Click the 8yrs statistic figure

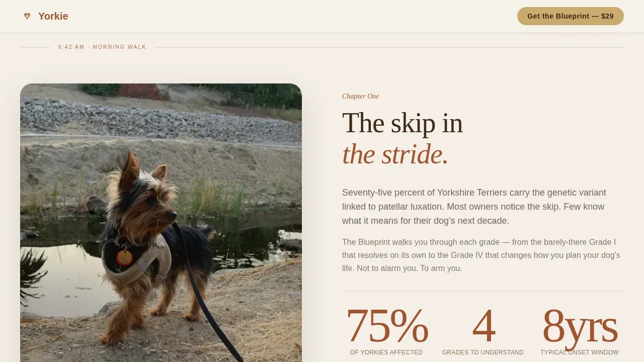580,326
